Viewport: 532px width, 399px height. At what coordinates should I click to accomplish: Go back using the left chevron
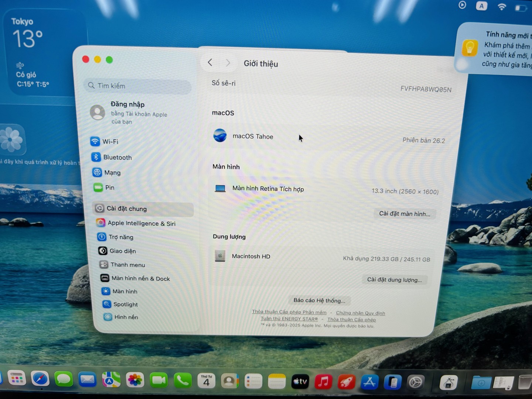point(210,62)
